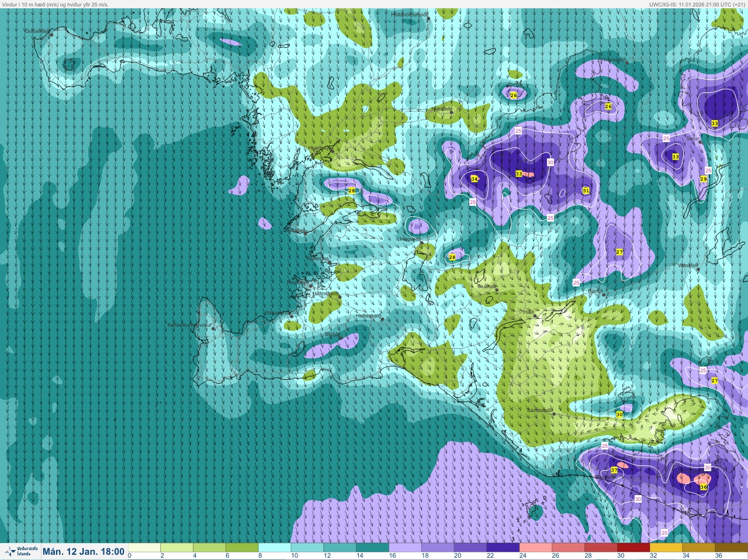This screenshot has width=748, height=560.
Task: Click the Búrfell station label
Action: (x=595, y=291)
